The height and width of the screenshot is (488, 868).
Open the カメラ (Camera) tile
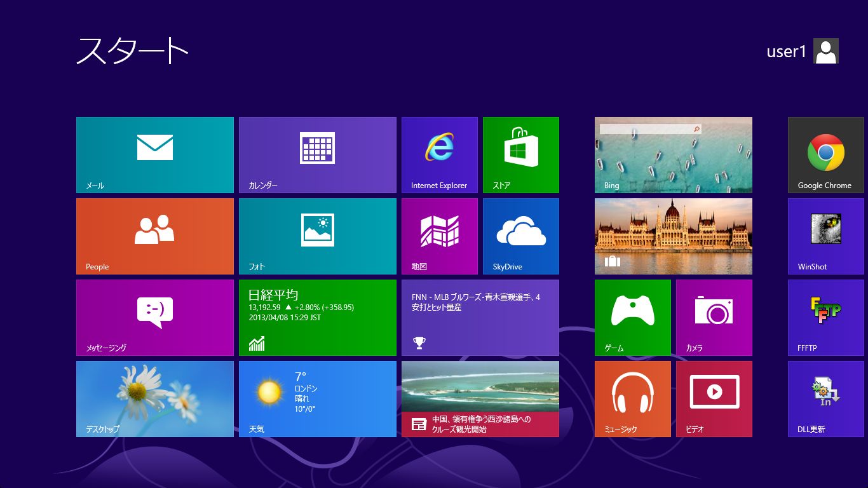click(714, 318)
